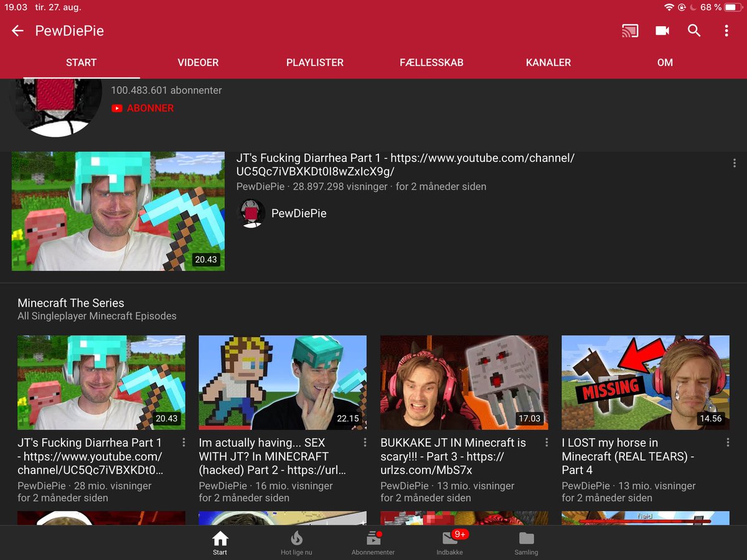Play the first playlist thumbnail with 20.43 duration

point(101,383)
